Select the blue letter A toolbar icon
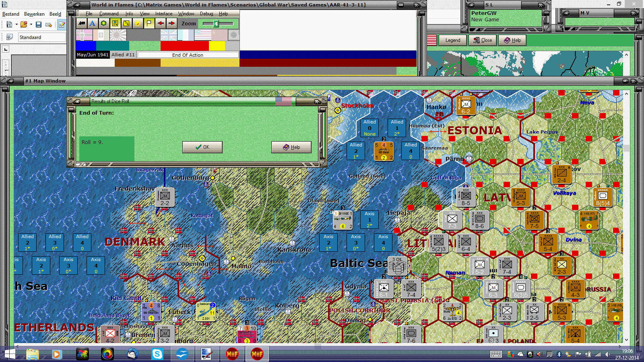This screenshot has width=644, height=362. coord(93,23)
